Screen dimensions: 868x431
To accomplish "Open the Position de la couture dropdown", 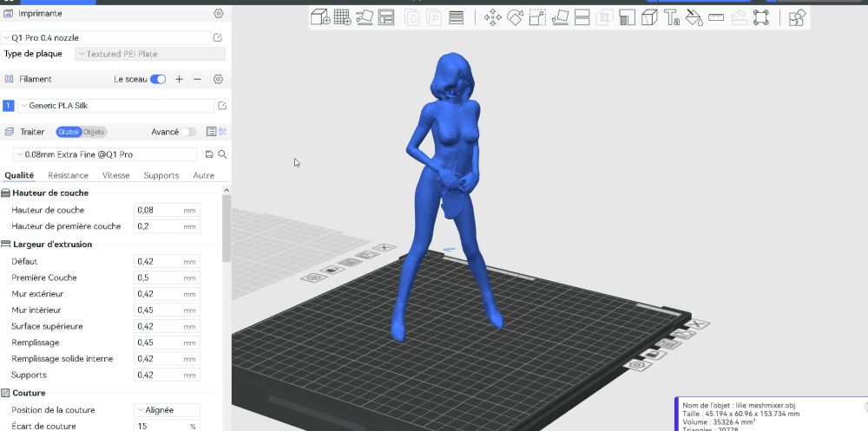I will click(167, 409).
